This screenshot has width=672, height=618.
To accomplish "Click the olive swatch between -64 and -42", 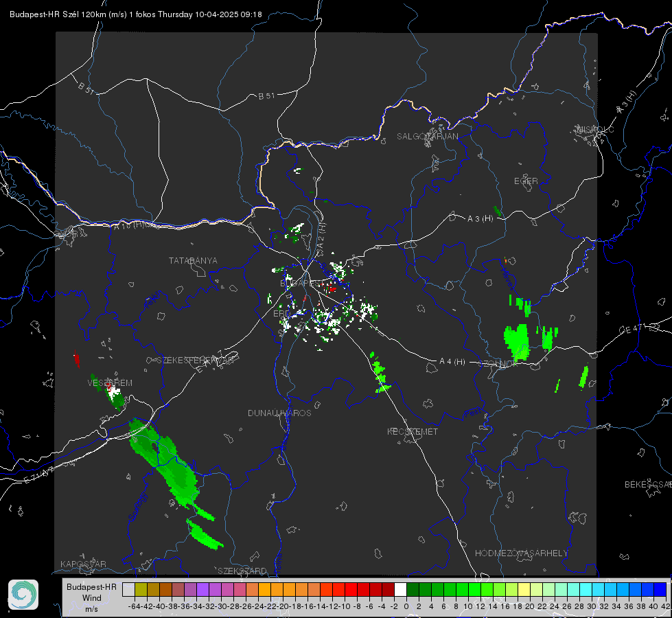I will click(x=141, y=589).
